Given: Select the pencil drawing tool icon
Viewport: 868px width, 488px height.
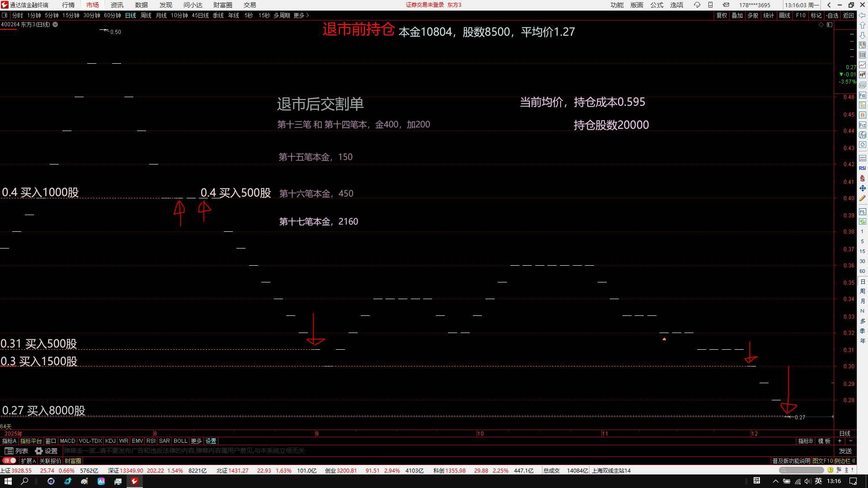Looking at the screenshot, I should click(863, 198).
